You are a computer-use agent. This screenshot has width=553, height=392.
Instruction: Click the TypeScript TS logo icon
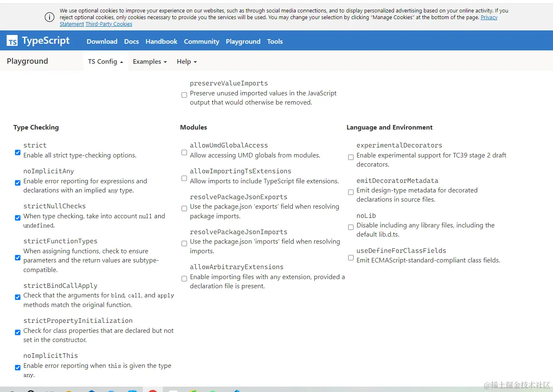(12, 41)
